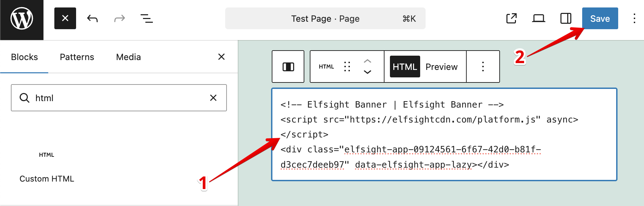
Task: Open the editor options menu
Action: coord(634,18)
